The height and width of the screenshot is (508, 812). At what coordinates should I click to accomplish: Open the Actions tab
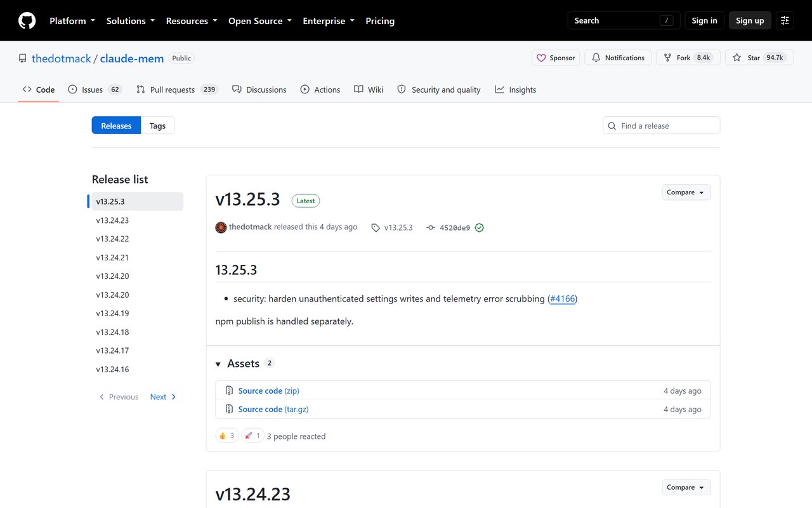(x=320, y=90)
